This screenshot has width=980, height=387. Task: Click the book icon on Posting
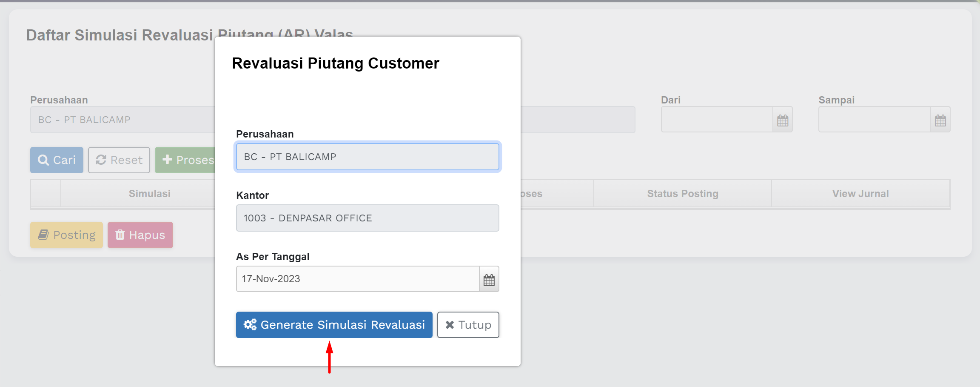tap(43, 235)
